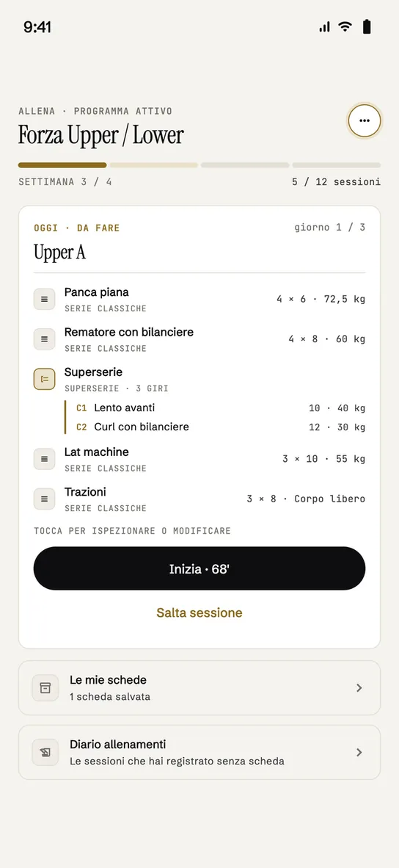Select the first week progress segment

(62, 165)
